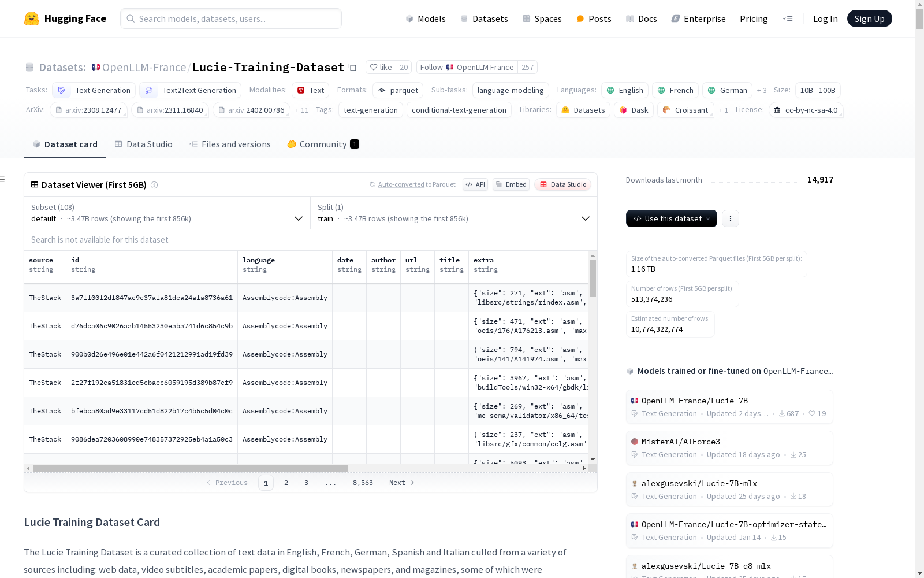Switch to the Data Studio tab
Screen dimensions: 924x578
[143, 144]
